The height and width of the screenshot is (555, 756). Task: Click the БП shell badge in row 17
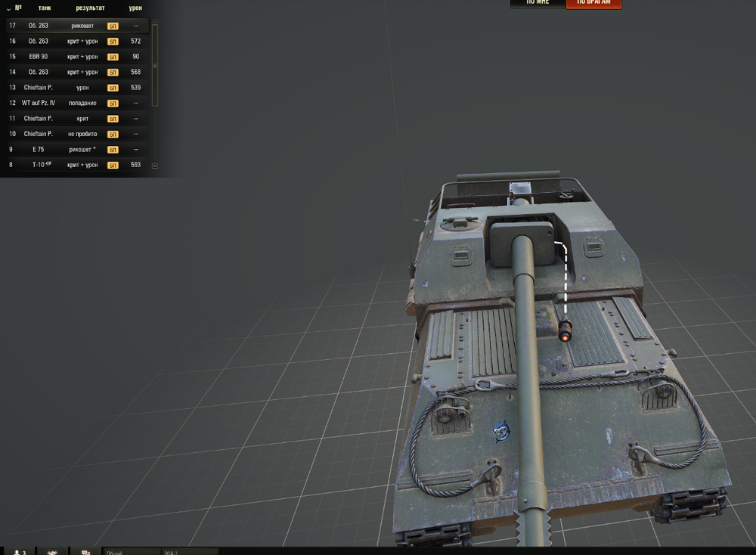pyautogui.click(x=113, y=26)
